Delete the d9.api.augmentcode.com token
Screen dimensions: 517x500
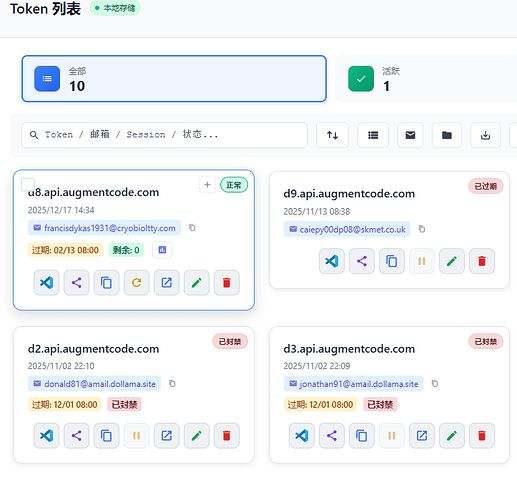pyautogui.click(x=482, y=261)
